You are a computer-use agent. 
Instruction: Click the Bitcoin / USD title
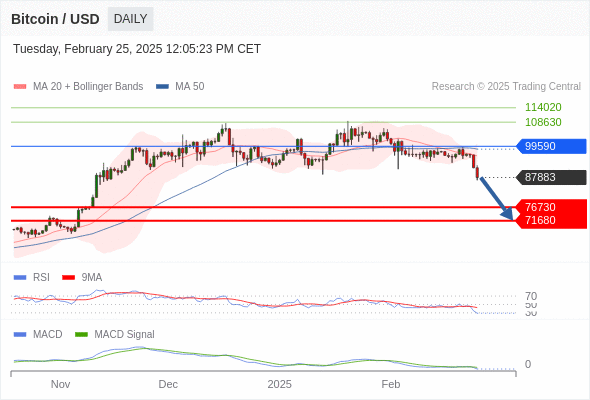click(x=55, y=19)
